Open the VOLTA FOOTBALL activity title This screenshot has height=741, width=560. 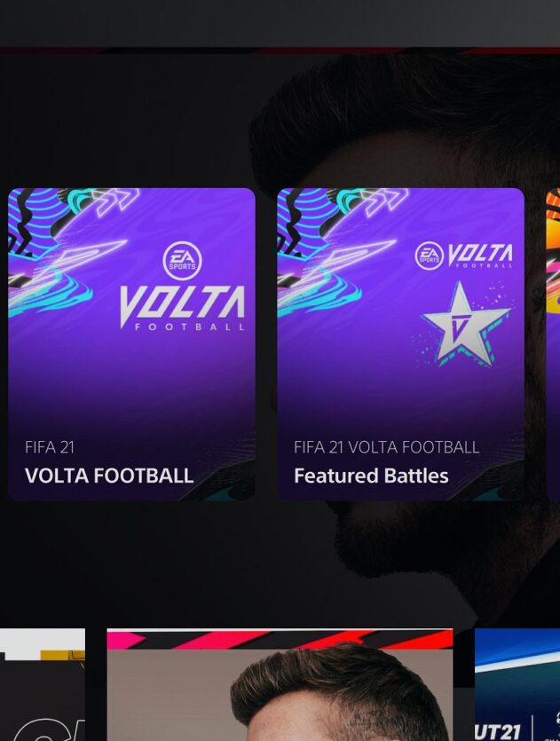(109, 476)
